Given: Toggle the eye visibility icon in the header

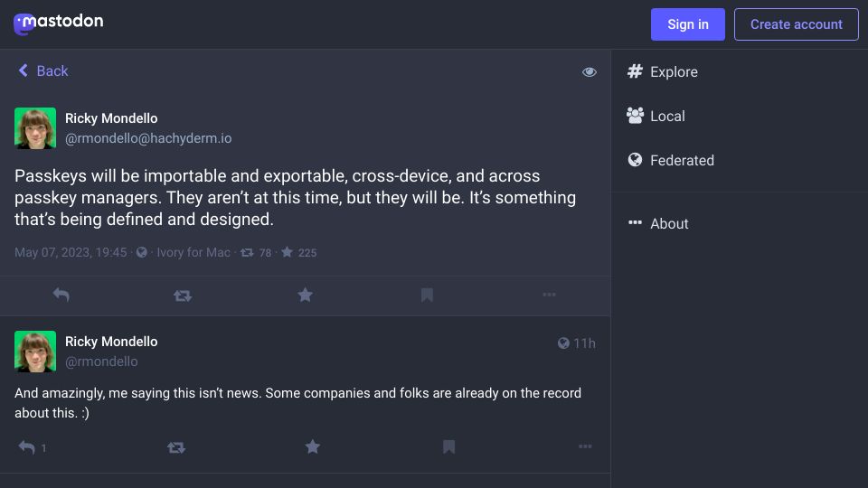Looking at the screenshot, I should pos(589,72).
